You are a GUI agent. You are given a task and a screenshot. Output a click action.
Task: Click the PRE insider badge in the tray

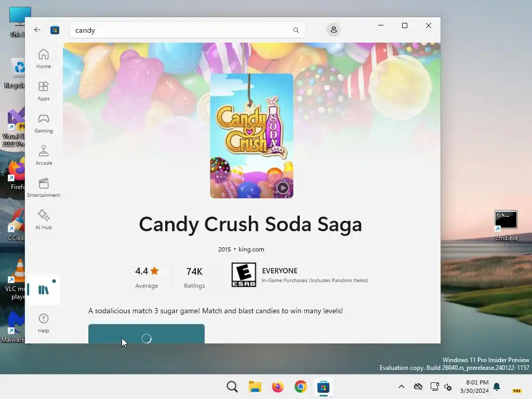coord(517,391)
